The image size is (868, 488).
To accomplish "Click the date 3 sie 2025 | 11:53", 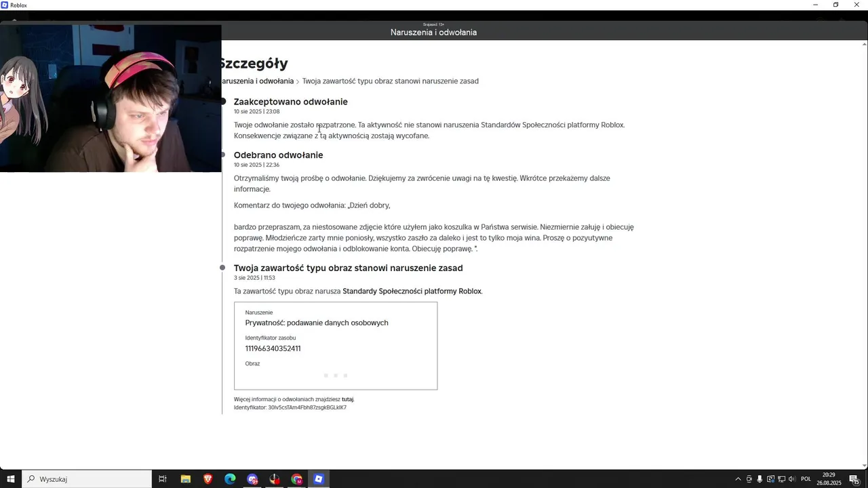I will coord(254,278).
